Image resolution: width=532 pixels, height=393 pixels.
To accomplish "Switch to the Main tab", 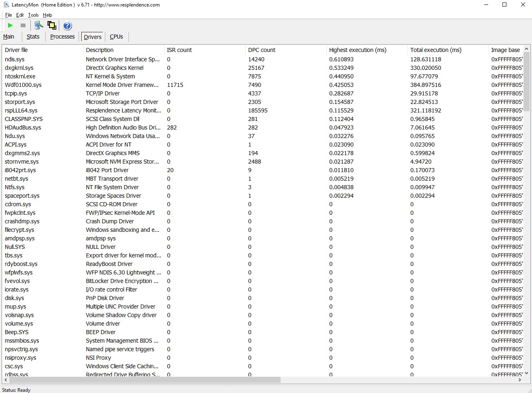I will (x=9, y=37).
